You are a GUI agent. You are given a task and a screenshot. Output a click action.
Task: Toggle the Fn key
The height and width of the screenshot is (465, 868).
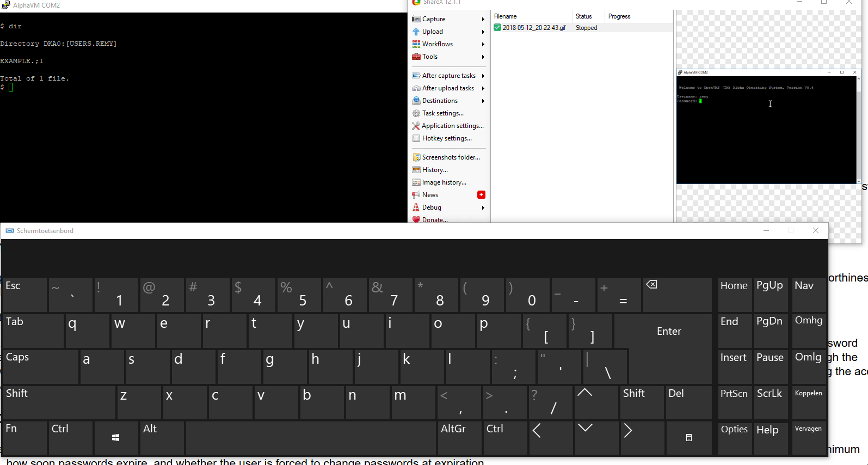tap(24, 437)
